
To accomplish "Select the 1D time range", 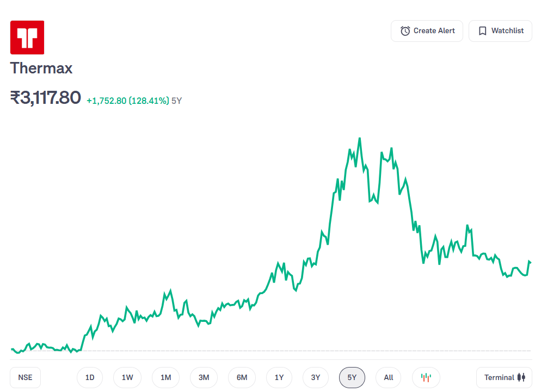I will coord(90,377).
